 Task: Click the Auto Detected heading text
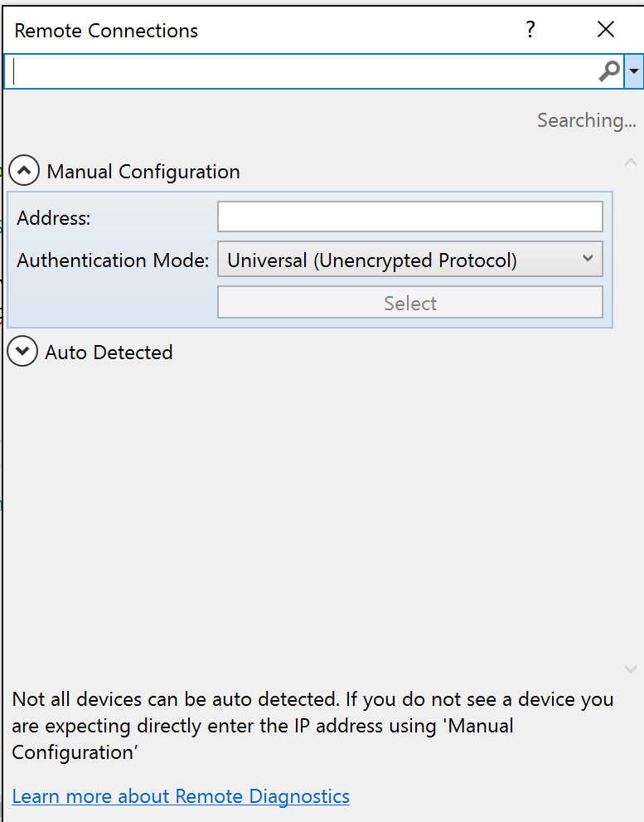point(109,353)
